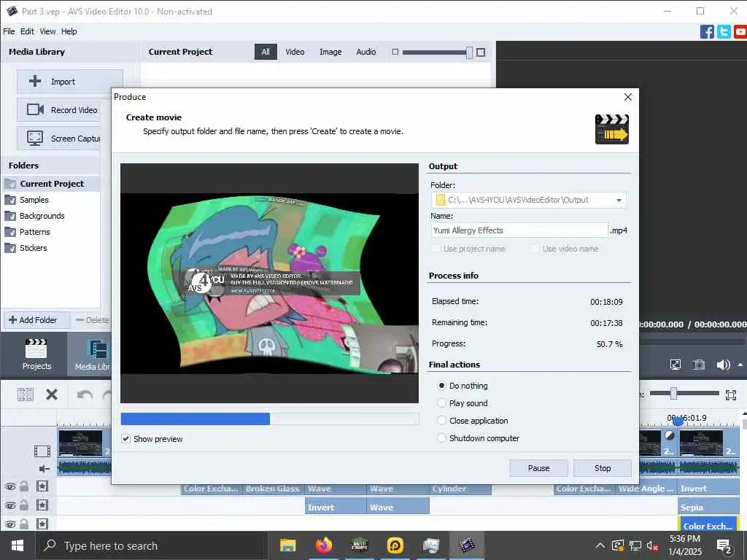Click the output Name input field
Viewport: 747px width, 560px height.
click(x=519, y=230)
